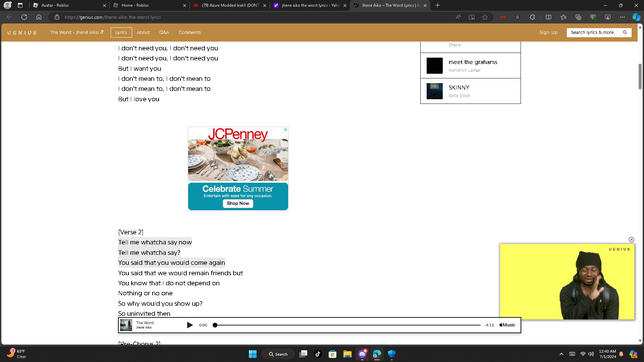644x362 pixels.
Task: Click the lyric 'Tell me whatcha say now'
Action: click(x=155, y=242)
